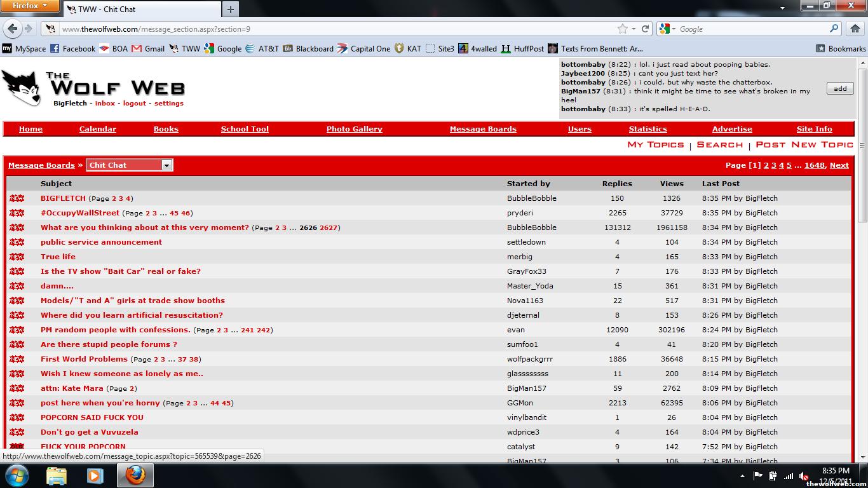The width and height of the screenshot is (868, 488).
Task: Click the browser Home icon
Action: [855, 29]
